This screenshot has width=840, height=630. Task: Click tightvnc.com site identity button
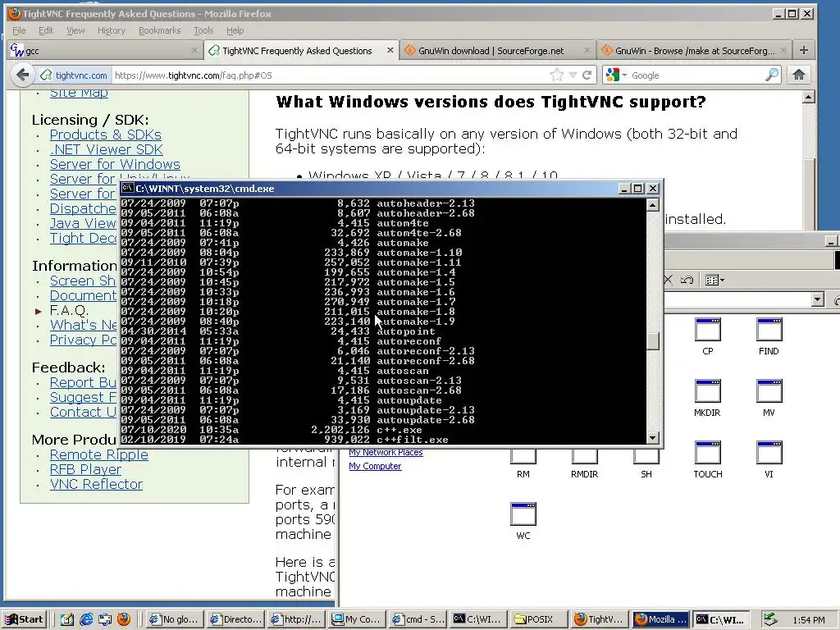tap(74, 75)
